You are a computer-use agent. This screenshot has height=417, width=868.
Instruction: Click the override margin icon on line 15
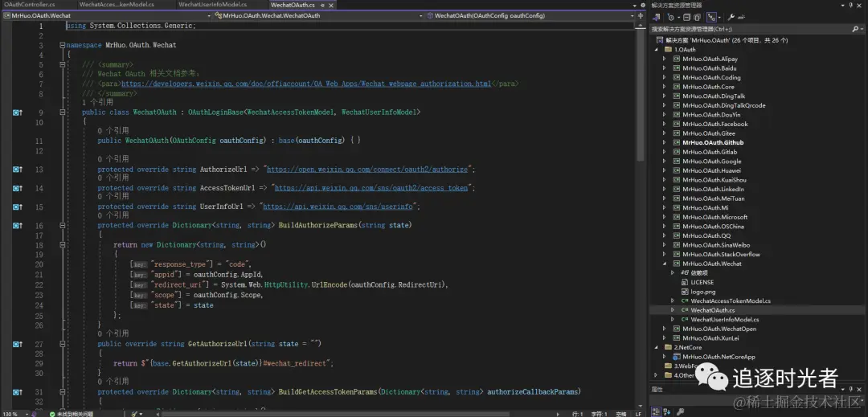(x=18, y=206)
